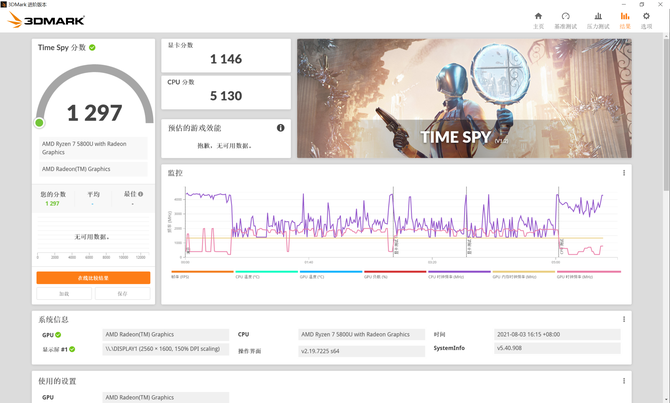This screenshot has height=403, width=670.
Task: Click the time field 2021-08-03 16:15
Action: click(557, 335)
